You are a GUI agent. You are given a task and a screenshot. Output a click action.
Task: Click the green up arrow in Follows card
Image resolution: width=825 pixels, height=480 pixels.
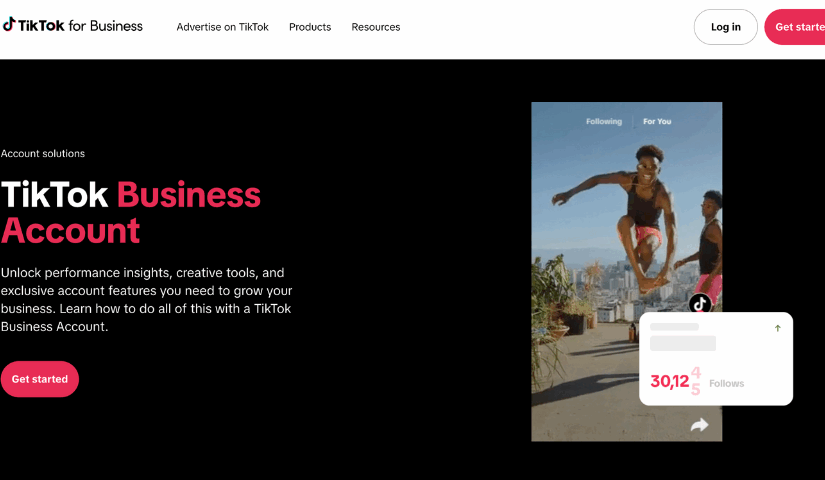tap(778, 328)
